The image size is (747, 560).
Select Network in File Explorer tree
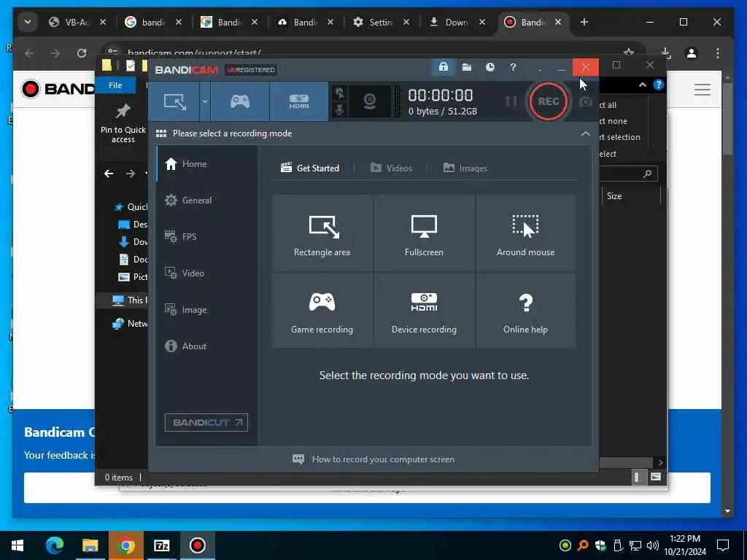click(130, 324)
